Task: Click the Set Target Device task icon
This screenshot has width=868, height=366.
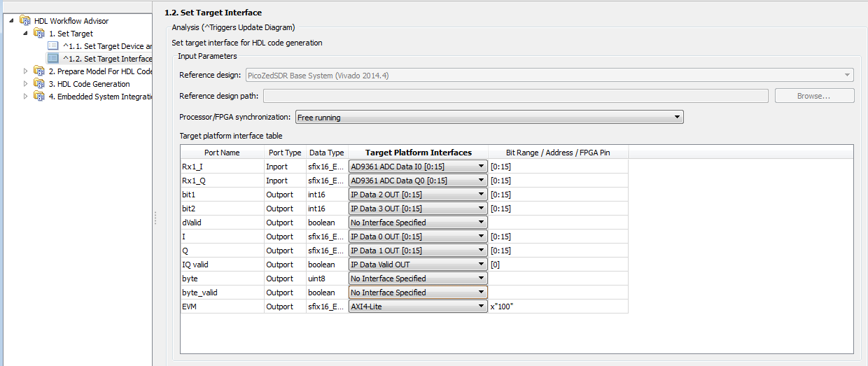Action: [x=52, y=46]
